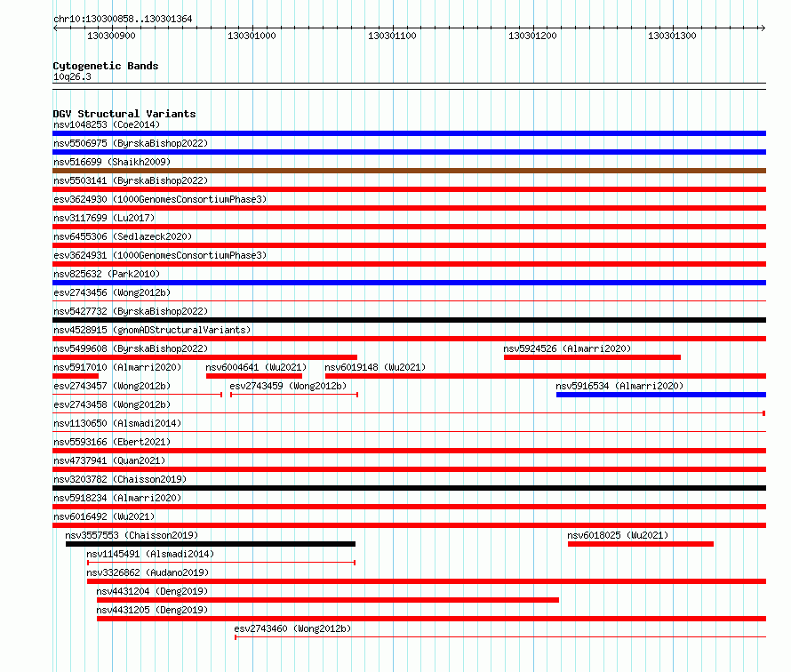Click esv3624931 (1000GenomesConsortiumPhase3) label

[160, 255]
